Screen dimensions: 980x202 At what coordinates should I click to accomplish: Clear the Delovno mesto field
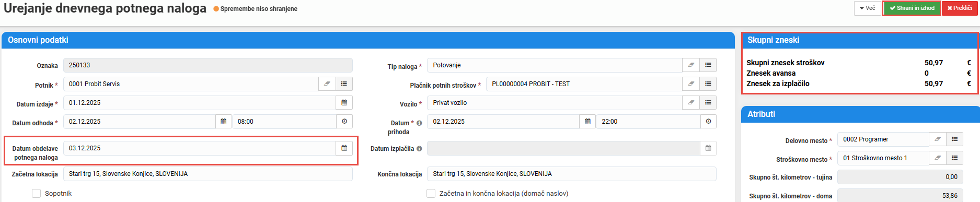[938, 139]
